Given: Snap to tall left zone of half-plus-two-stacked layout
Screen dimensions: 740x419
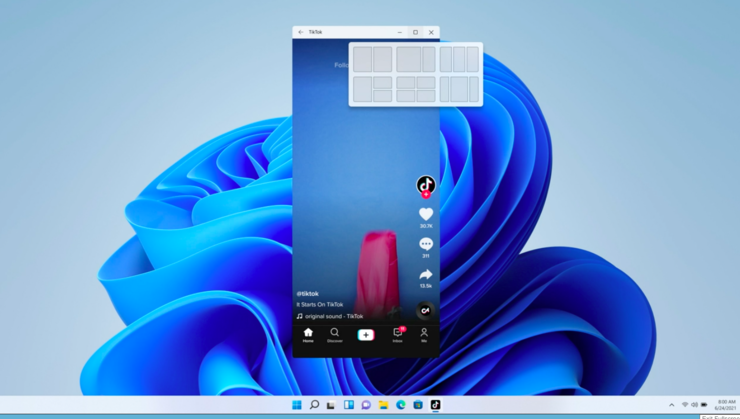Looking at the screenshot, I should tap(362, 89).
